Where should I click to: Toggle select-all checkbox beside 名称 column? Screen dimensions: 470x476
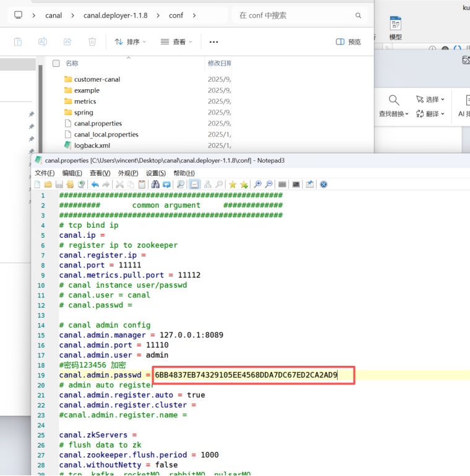tap(56, 63)
